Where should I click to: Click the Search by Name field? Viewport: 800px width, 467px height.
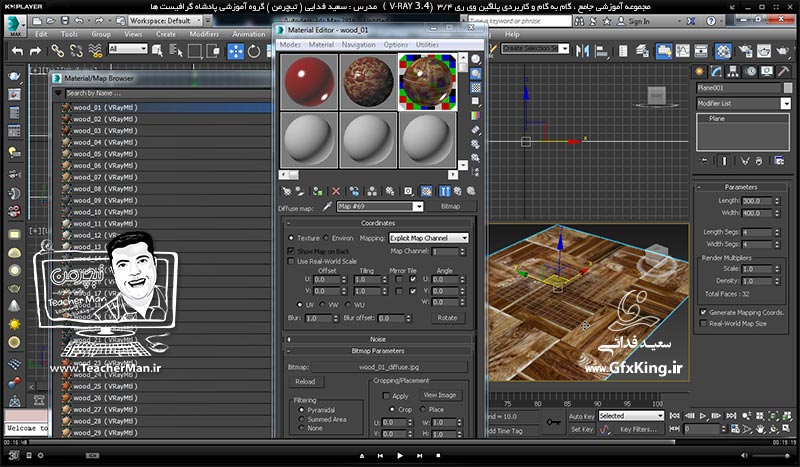pos(167,93)
